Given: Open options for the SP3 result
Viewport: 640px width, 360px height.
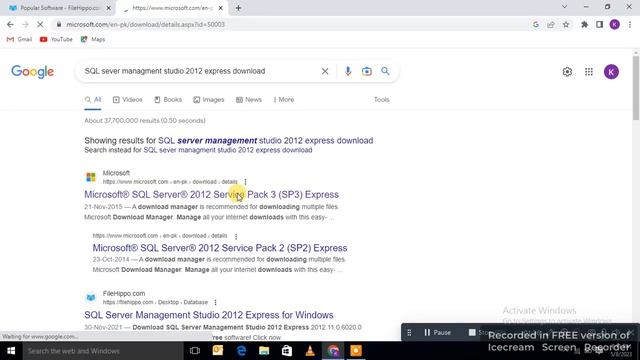Looking at the screenshot, I should point(245,182).
